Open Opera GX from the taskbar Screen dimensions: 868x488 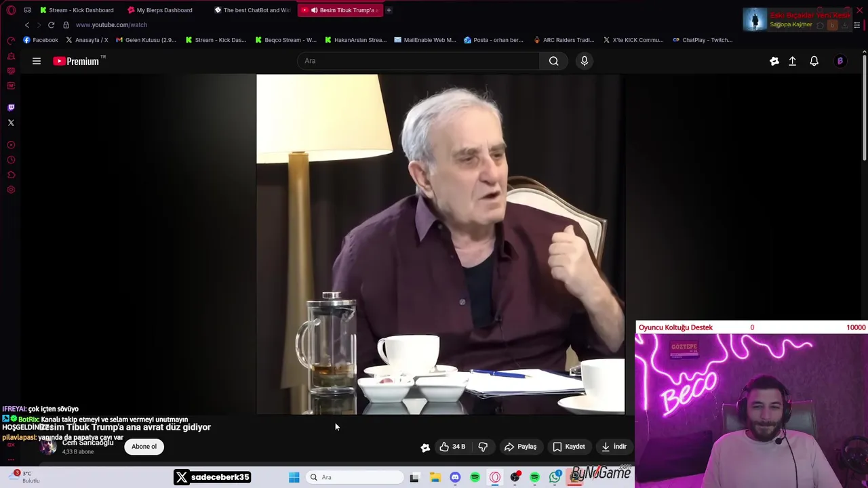pos(495,477)
